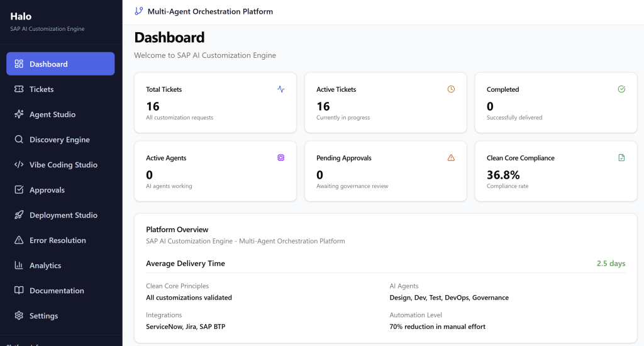Select the highlighted Dashboard menu item
This screenshot has width=644, height=346.
click(x=60, y=64)
